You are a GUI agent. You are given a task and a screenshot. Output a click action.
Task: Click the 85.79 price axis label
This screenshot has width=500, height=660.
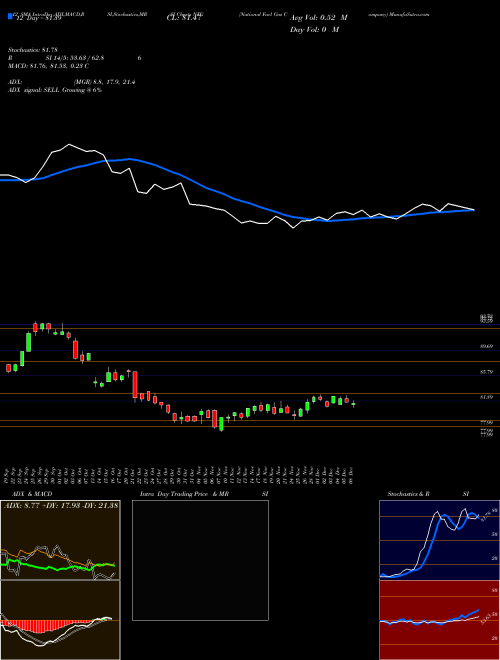click(487, 372)
